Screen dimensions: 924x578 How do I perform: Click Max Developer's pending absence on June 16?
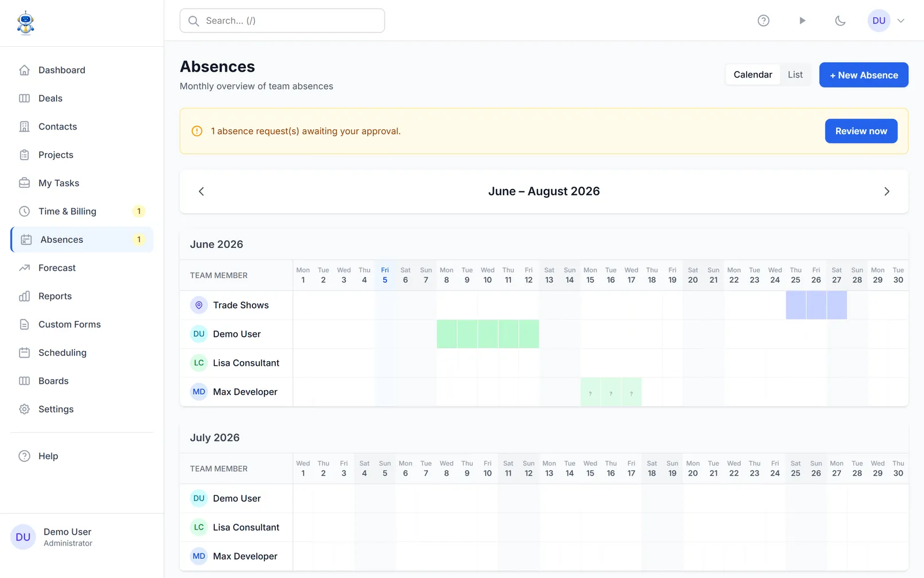(x=611, y=392)
